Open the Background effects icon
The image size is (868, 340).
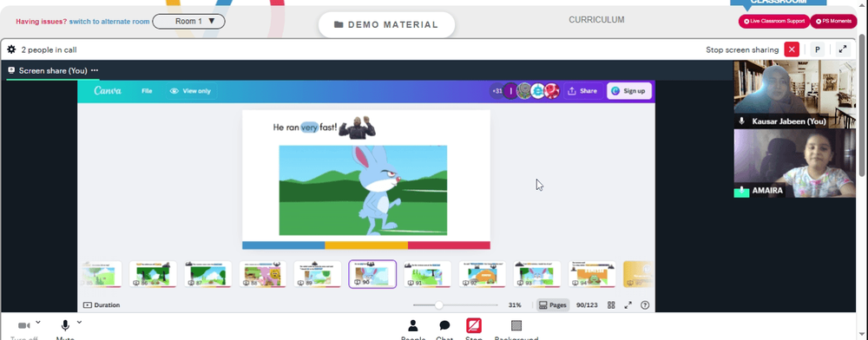[x=516, y=325]
